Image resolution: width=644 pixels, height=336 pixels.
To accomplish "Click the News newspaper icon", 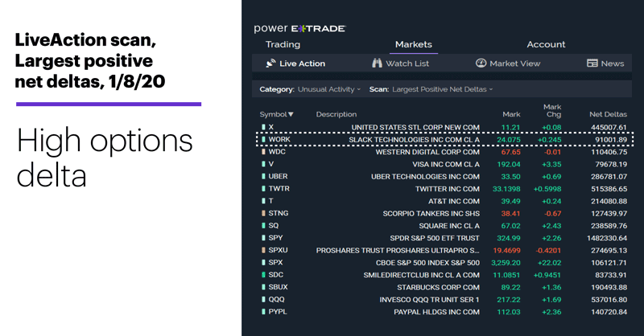I will (x=592, y=64).
